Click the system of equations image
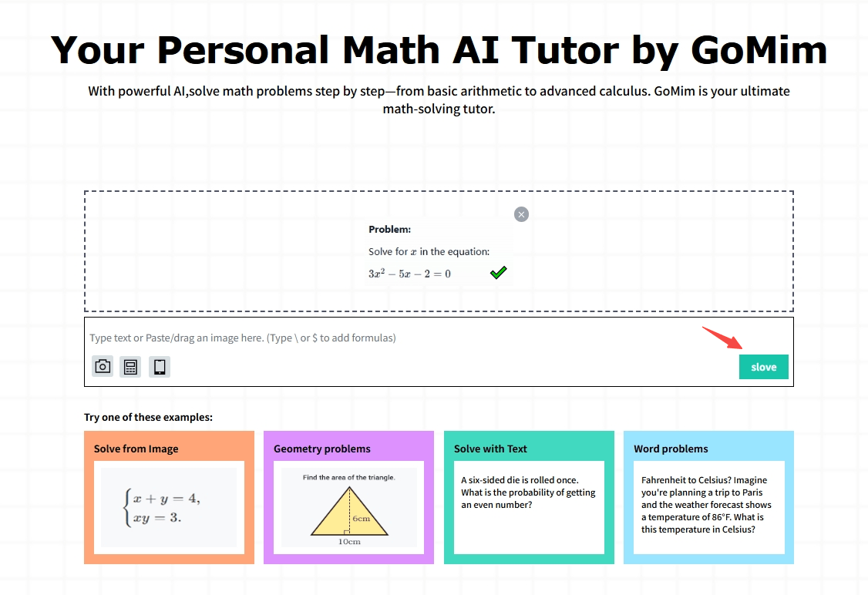Screen dimensions: 868x595 click(169, 508)
